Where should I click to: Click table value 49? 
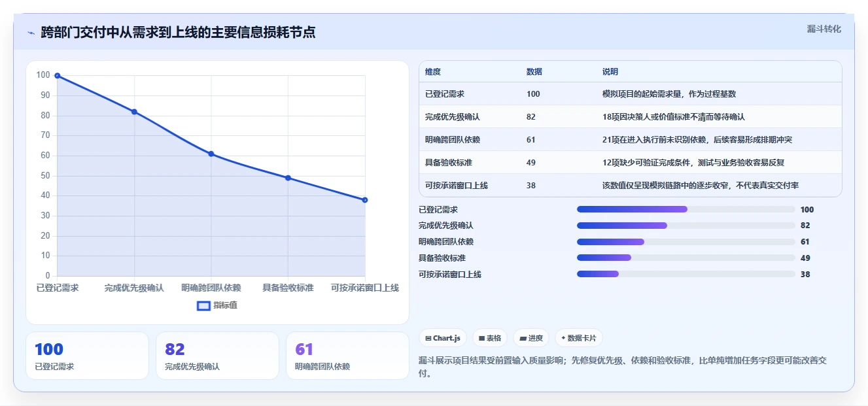coord(531,163)
